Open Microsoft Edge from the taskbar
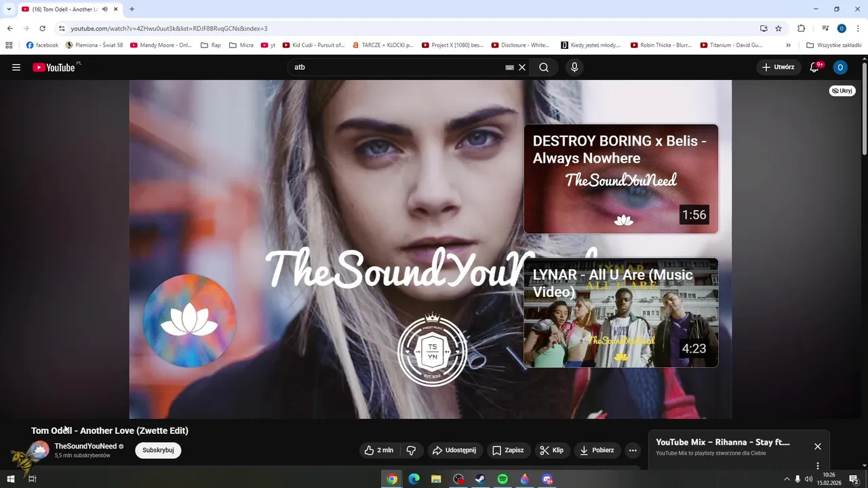The image size is (868, 488). click(414, 479)
